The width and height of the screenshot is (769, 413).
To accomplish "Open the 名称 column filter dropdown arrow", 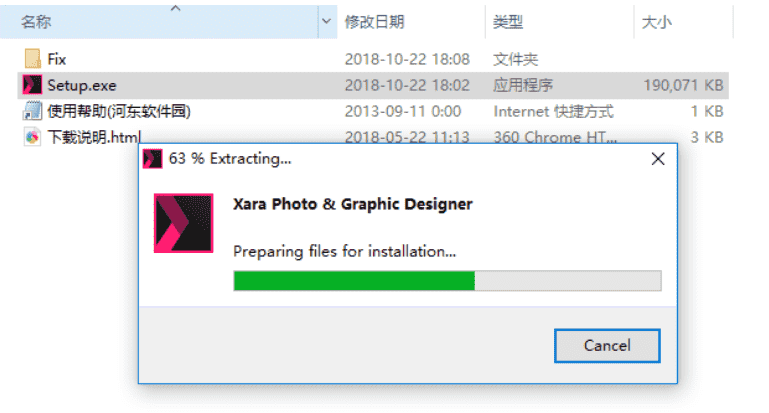I will tap(326, 22).
